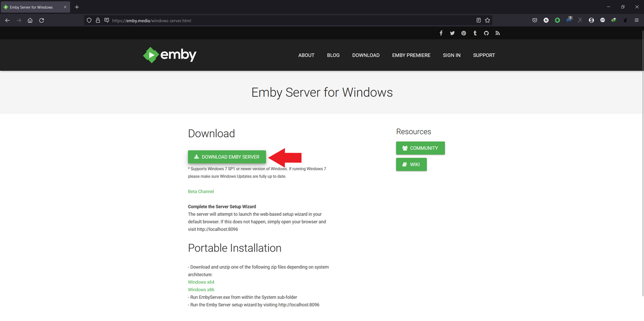Click the 'Complete the Server Setup Wizard' text
The image size is (644, 321).
click(x=222, y=207)
